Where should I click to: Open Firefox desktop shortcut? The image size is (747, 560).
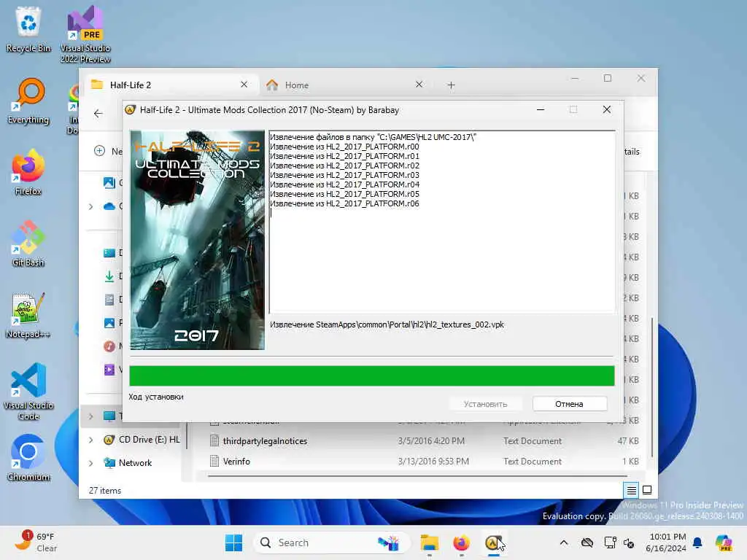click(28, 172)
